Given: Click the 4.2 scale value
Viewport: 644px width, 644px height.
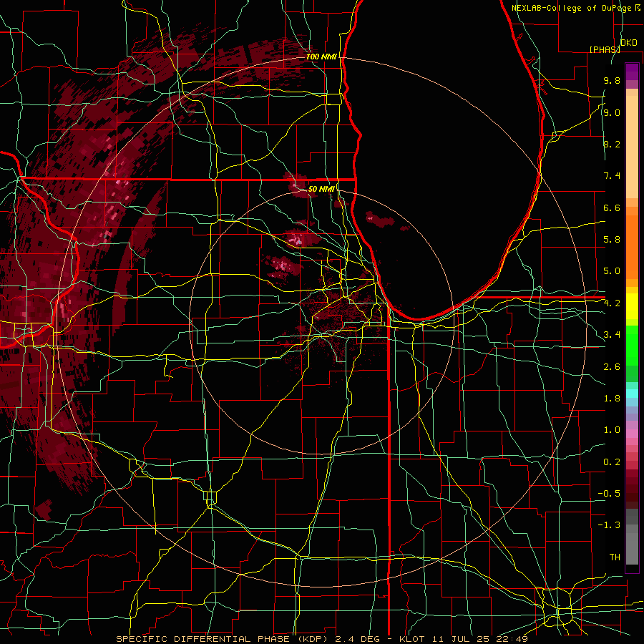Looking at the screenshot, I should point(612,303).
